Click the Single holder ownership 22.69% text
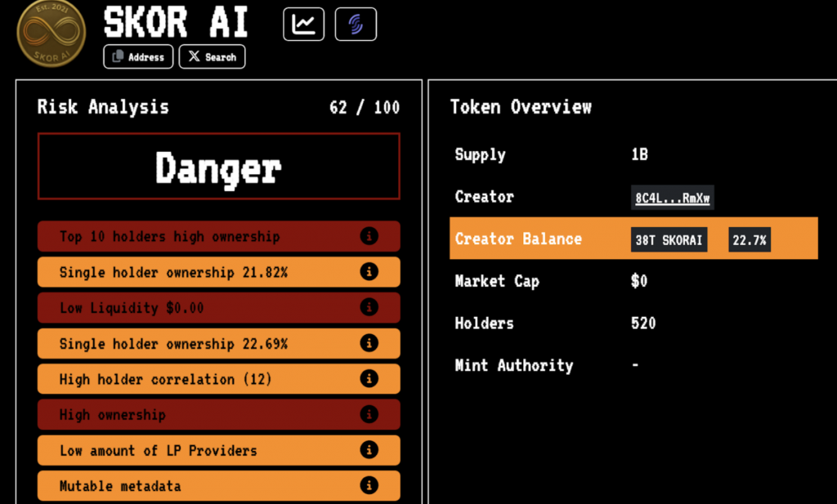Viewport: 837px width, 504px height. 173,344
